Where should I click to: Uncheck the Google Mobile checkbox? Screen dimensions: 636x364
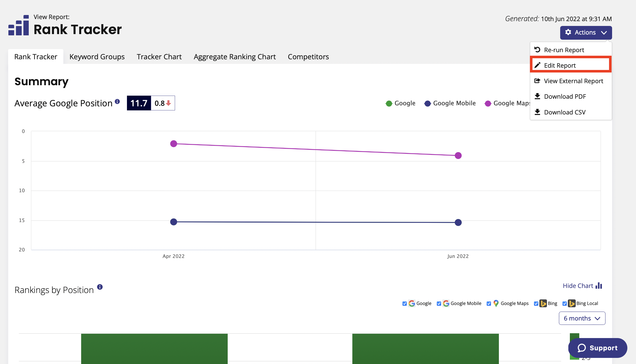click(x=439, y=303)
